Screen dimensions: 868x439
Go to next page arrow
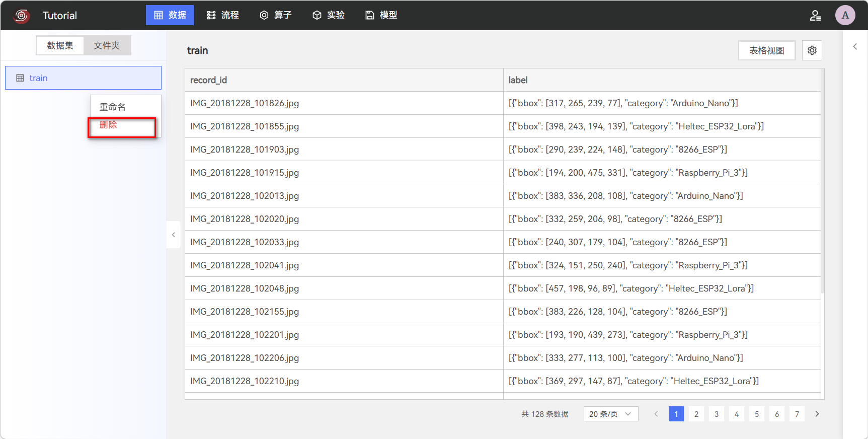(x=817, y=414)
